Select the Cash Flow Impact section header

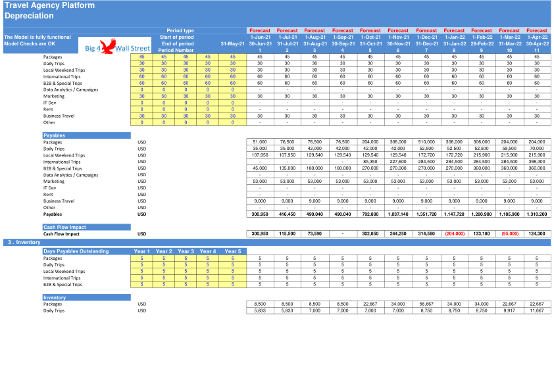coord(87,227)
